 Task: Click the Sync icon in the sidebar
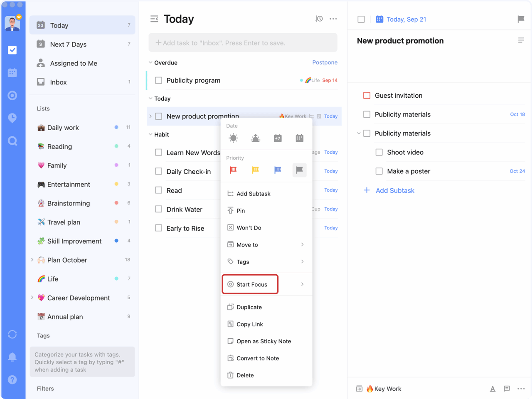pyautogui.click(x=12, y=334)
